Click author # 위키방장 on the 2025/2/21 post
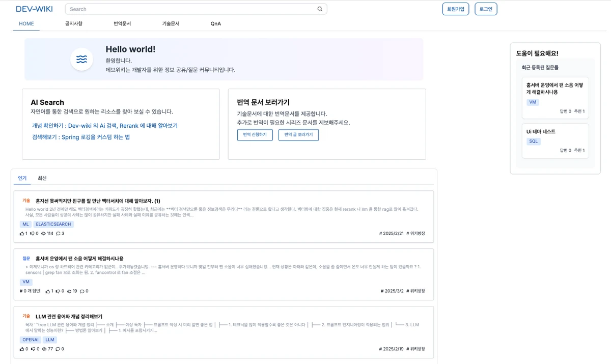The height and width of the screenshot is (364, 611). click(x=416, y=234)
